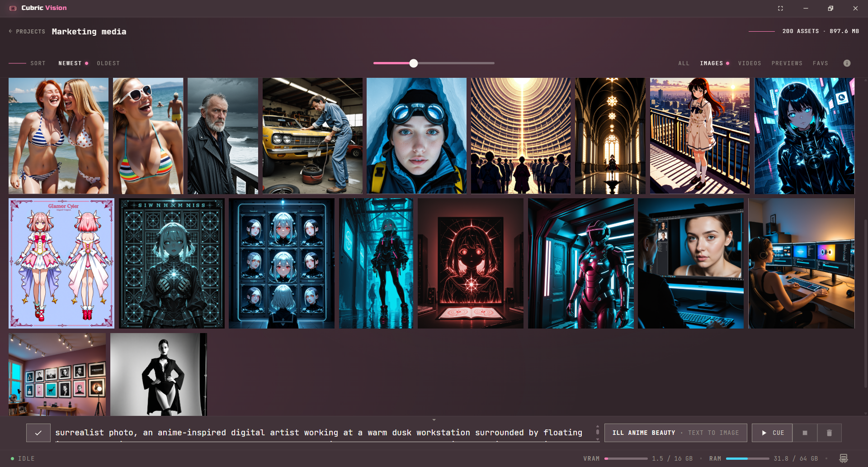The width and height of the screenshot is (868, 467).
Task: Click the 1.5 / 16 GB VRAM value
Action: 672,458
